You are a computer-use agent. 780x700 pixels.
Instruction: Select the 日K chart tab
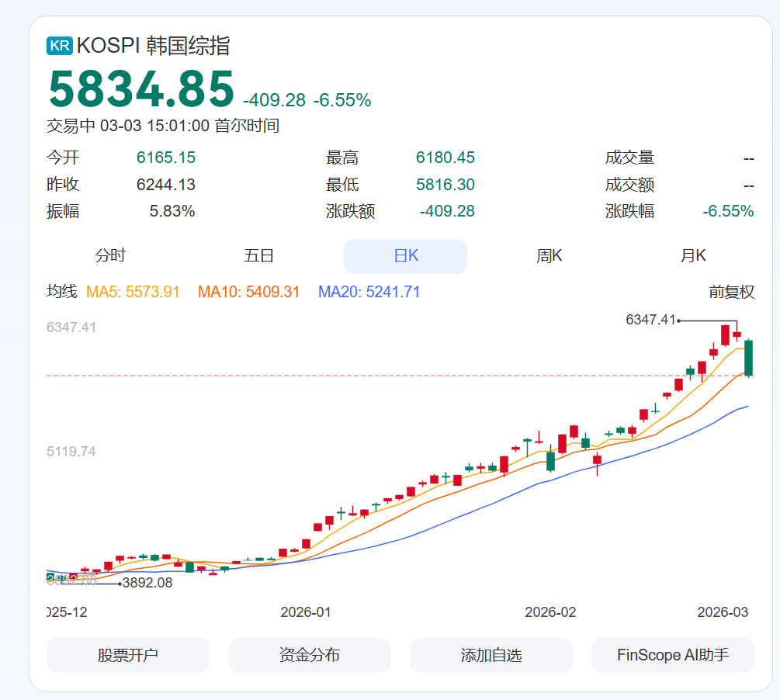click(x=405, y=256)
